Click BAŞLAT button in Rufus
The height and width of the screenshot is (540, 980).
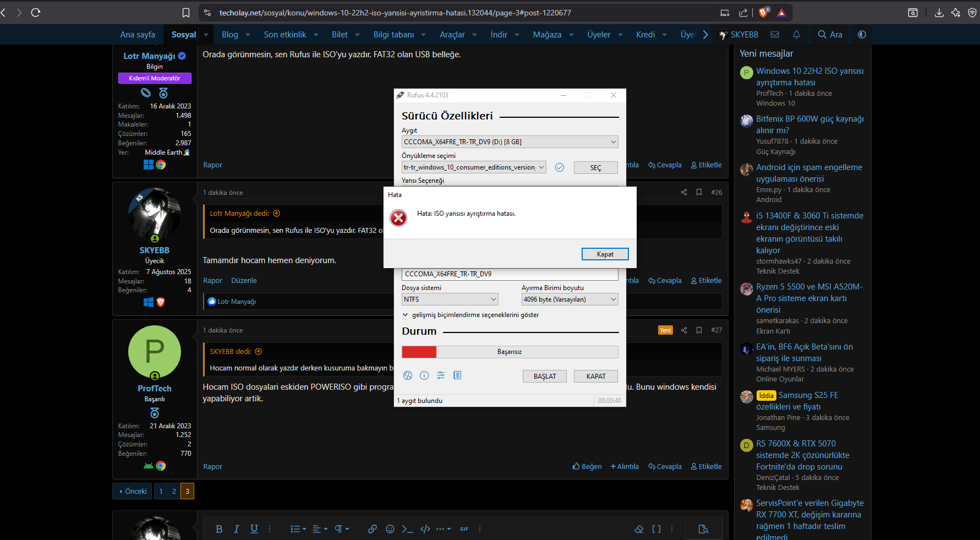point(545,376)
